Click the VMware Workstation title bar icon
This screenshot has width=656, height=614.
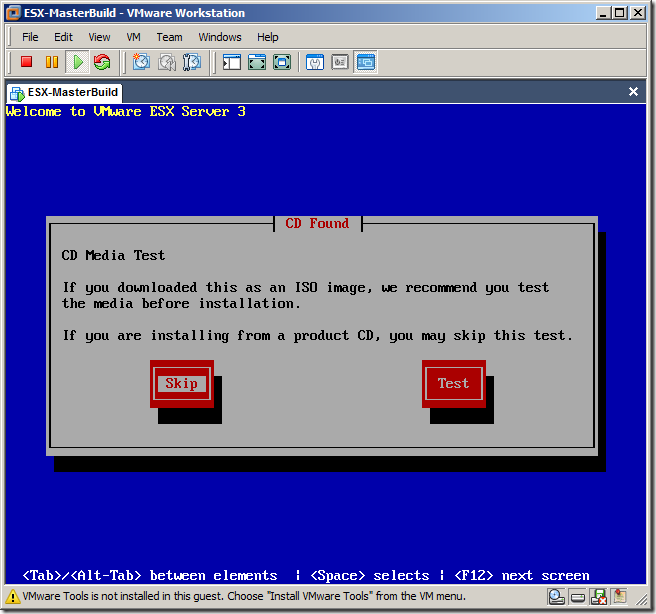point(13,13)
